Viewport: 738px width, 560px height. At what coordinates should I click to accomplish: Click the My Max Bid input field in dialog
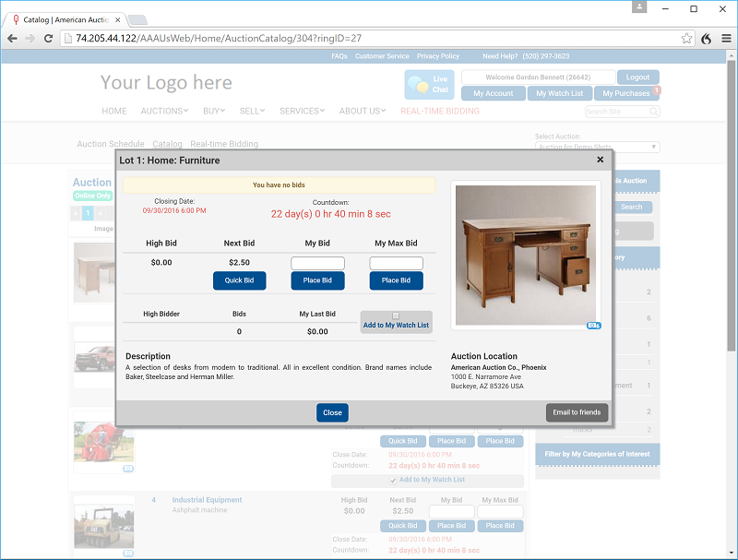pyautogui.click(x=397, y=263)
